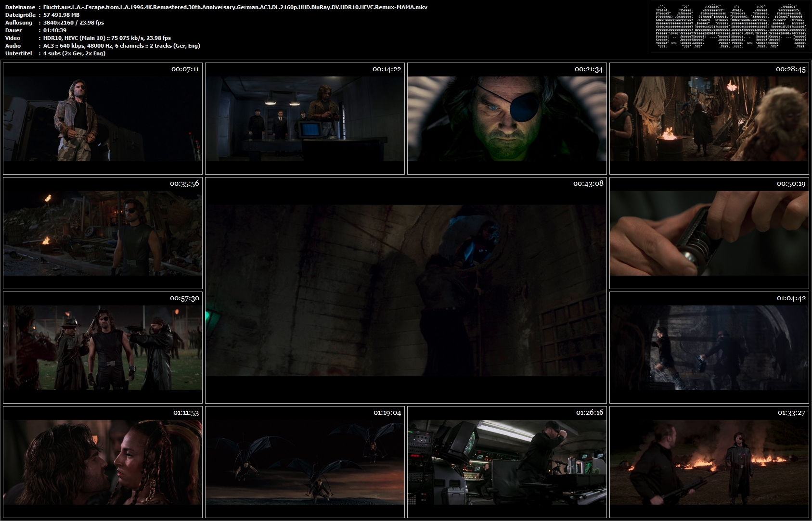Screen dimensions: 812x521
Task: Open the large sewer frame at 00:43:08
Action: coord(406,290)
